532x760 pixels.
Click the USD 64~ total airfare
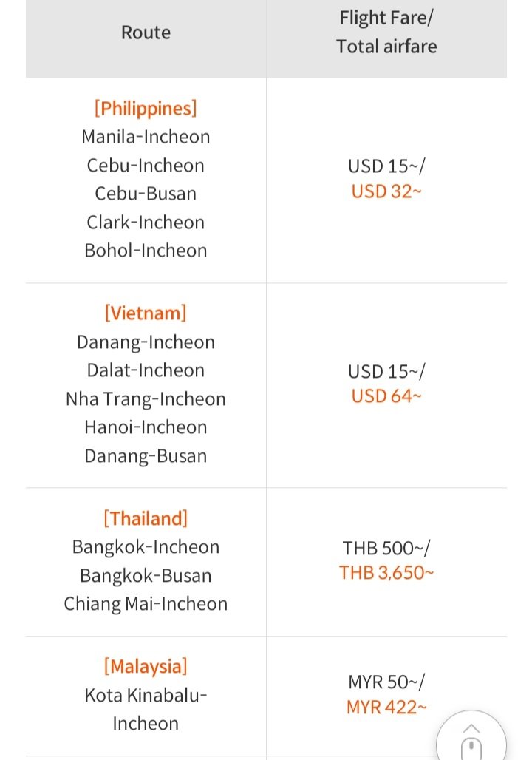pos(386,396)
